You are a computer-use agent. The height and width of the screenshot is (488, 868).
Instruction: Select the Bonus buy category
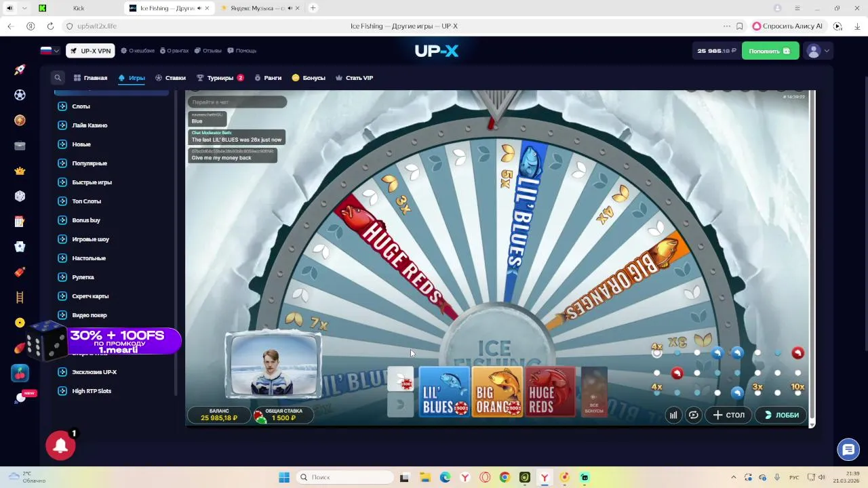click(x=86, y=220)
